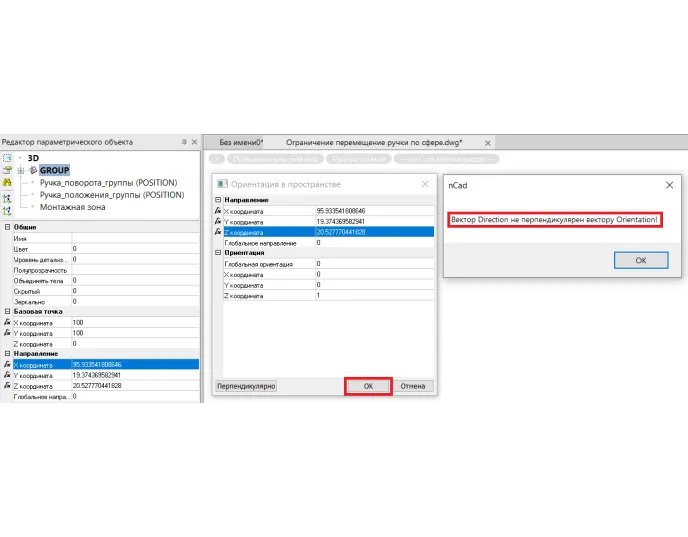Image resolution: width=688 pixels, height=537 pixels.
Task: Click the Уровень детализации value field
Action: coord(135,259)
